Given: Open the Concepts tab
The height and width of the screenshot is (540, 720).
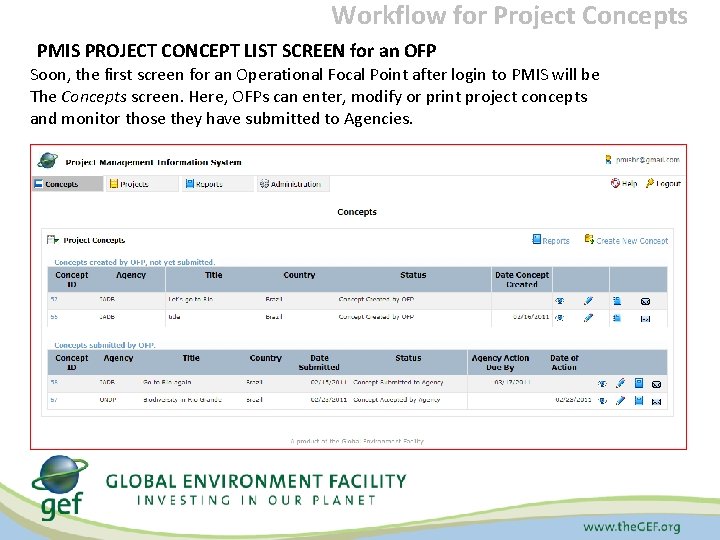Looking at the screenshot, I should click(x=68, y=184).
